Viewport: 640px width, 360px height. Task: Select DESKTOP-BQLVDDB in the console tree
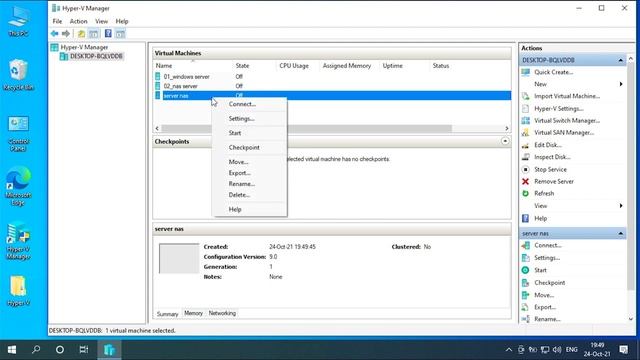(x=96, y=56)
